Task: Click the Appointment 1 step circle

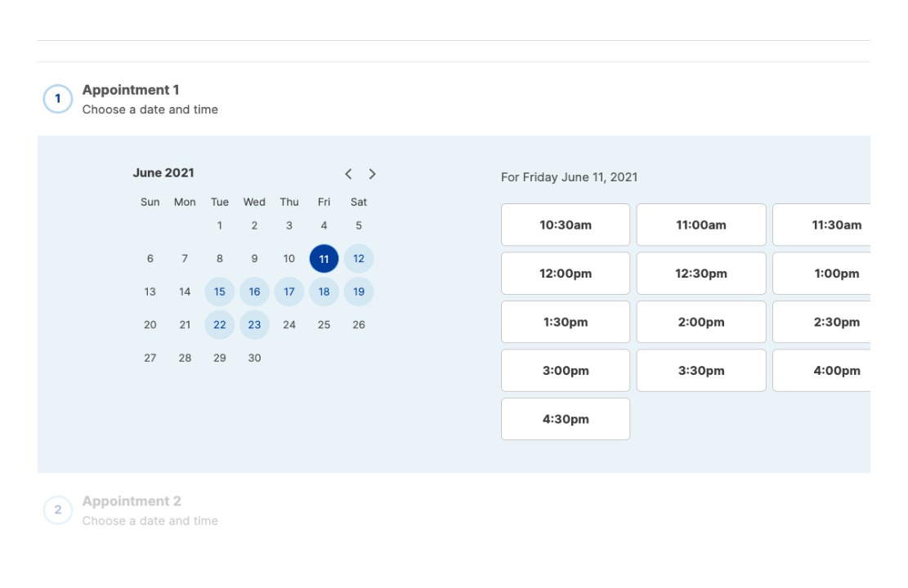Action: [58, 99]
